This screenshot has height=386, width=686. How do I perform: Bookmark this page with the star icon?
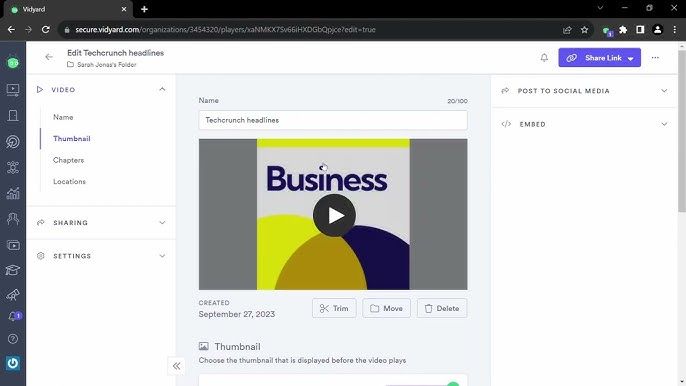pyautogui.click(x=584, y=30)
